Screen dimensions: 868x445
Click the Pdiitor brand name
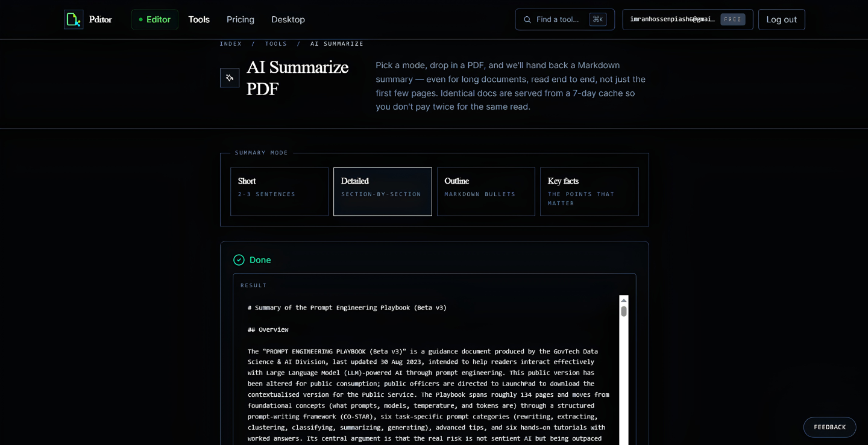(x=101, y=19)
